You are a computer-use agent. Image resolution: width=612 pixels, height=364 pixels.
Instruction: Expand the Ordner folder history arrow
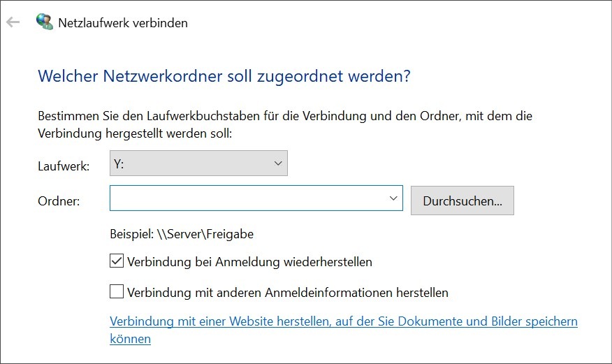point(393,198)
